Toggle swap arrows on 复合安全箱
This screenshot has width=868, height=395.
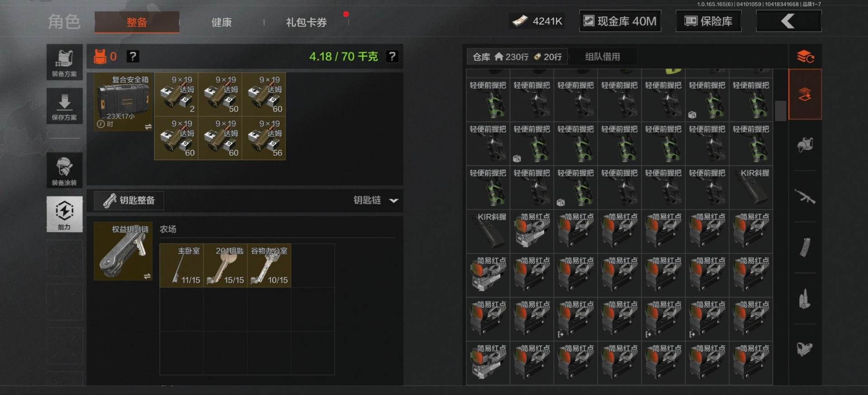(x=148, y=127)
